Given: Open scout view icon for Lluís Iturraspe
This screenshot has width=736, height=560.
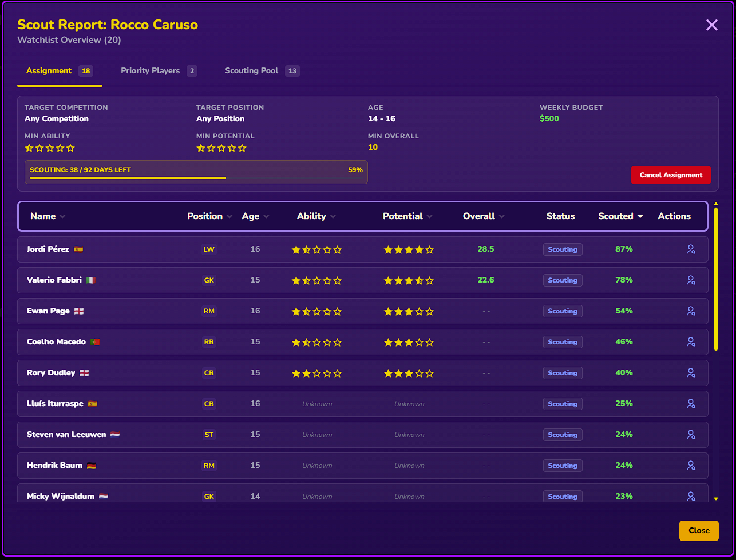Looking at the screenshot, I should click(x=691, y=404).
